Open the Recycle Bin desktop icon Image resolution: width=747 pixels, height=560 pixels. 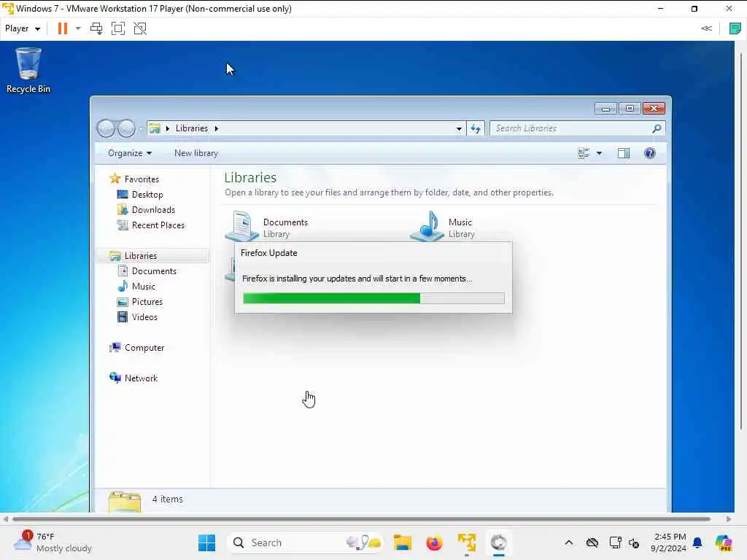tap(28, 71)
